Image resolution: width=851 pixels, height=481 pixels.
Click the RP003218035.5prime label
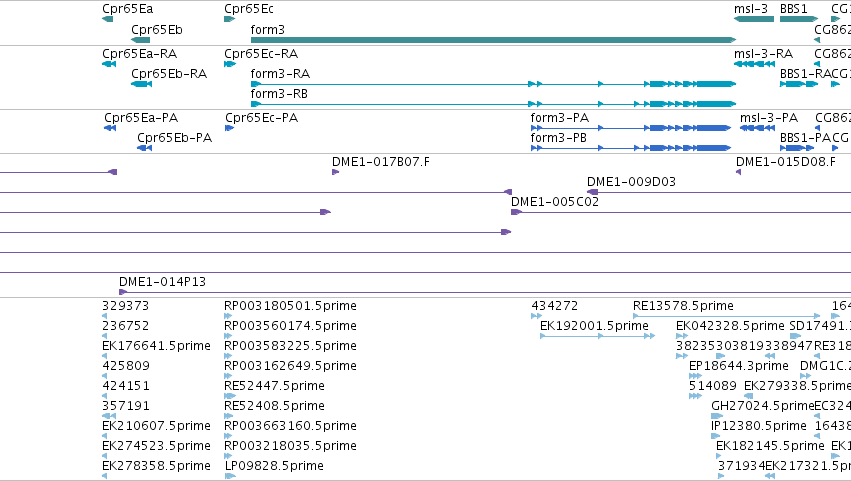(x=290, y=446)
